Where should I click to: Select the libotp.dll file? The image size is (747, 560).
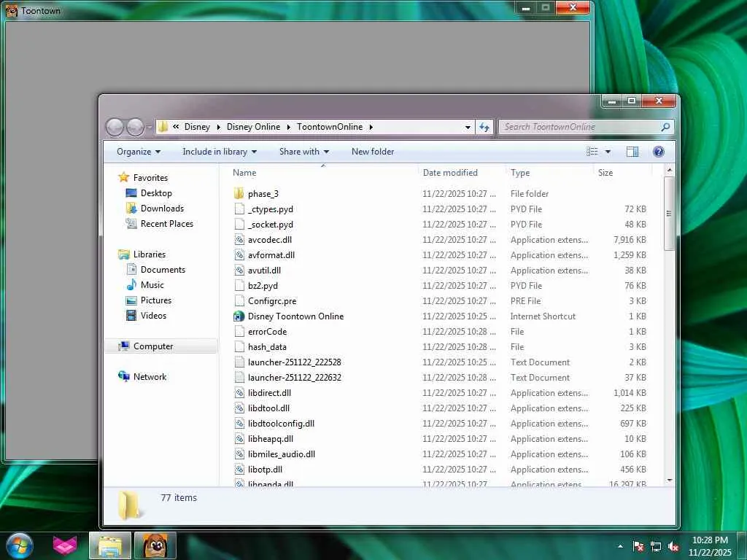[x=265, y=469]
